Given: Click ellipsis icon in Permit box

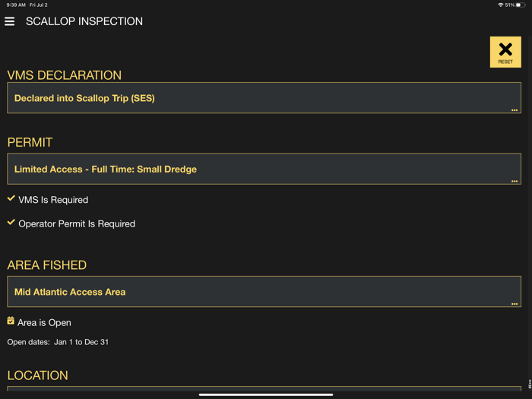Looking at the screenshot, I should (515, 181).
